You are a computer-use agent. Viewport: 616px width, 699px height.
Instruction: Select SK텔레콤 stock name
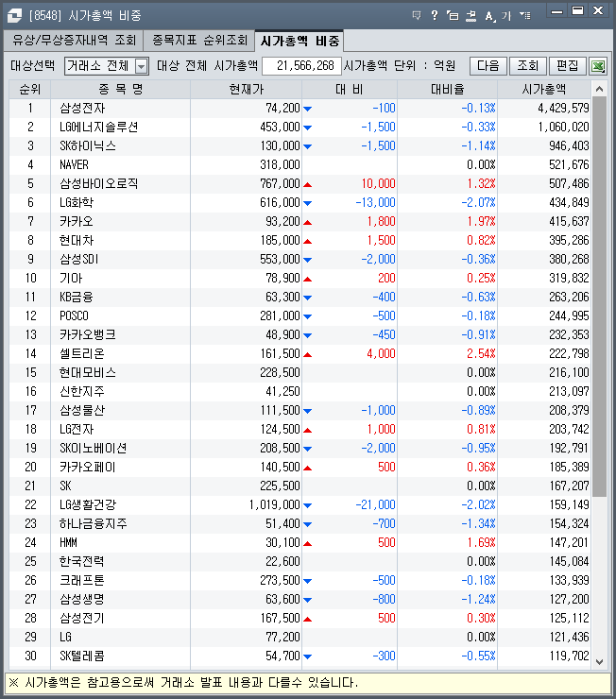click(82, 656)
